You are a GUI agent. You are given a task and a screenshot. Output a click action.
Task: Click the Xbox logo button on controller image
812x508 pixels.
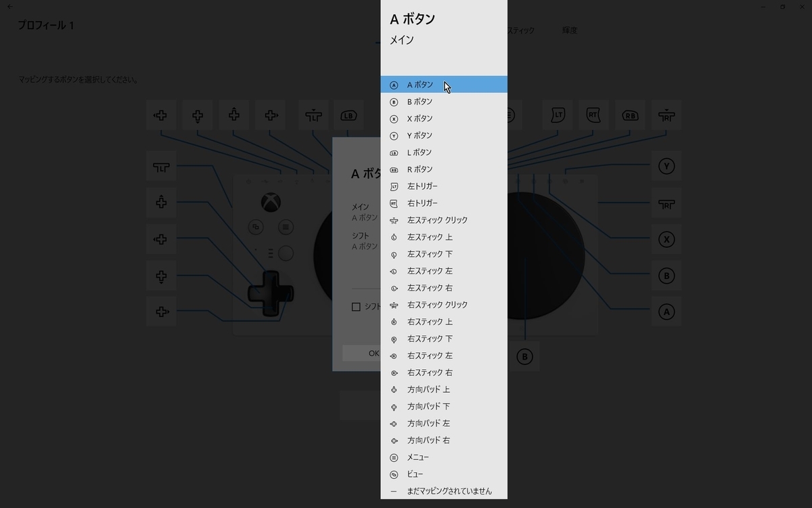[x=271, y=202]
